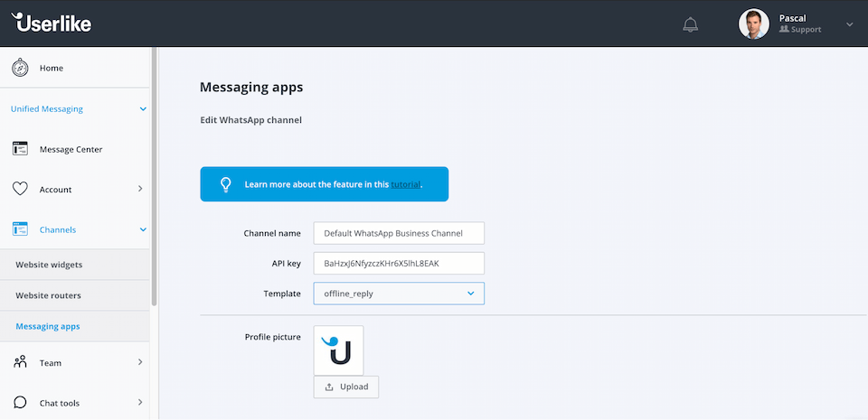Click the sidebar scrollbar
Image resolution: width=868 pixels, height=420 pixels.
point(155,177)
